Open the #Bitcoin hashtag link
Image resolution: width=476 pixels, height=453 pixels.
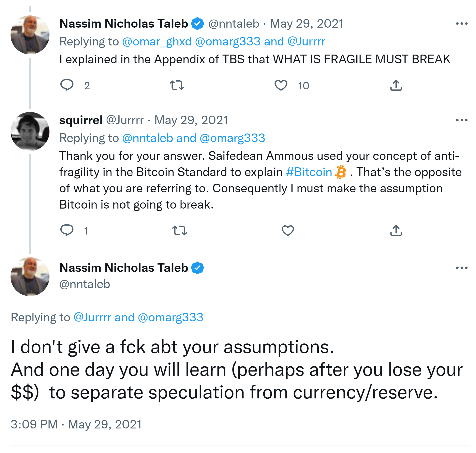coord(309,172)
